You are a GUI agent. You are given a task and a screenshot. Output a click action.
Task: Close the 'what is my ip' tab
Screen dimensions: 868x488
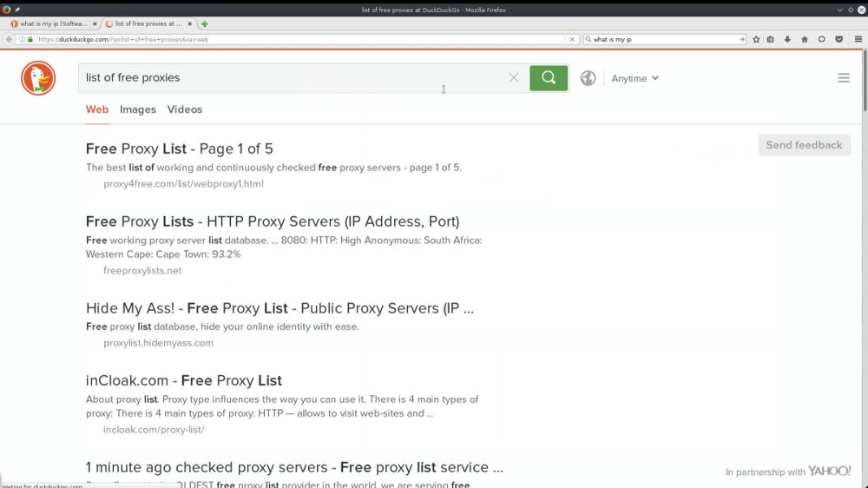pyautogui.click(x=95, y=23)
